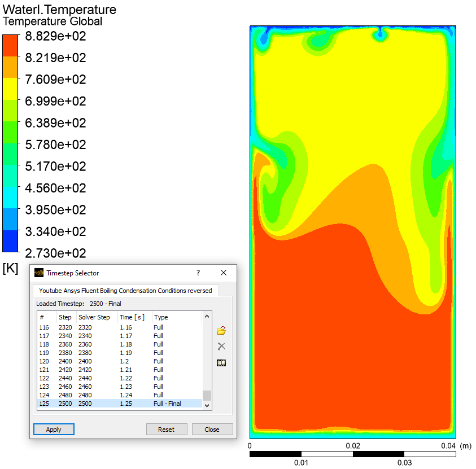Click the red top legend color band
The width and height of the screenshot is (476, 469).
11,46
